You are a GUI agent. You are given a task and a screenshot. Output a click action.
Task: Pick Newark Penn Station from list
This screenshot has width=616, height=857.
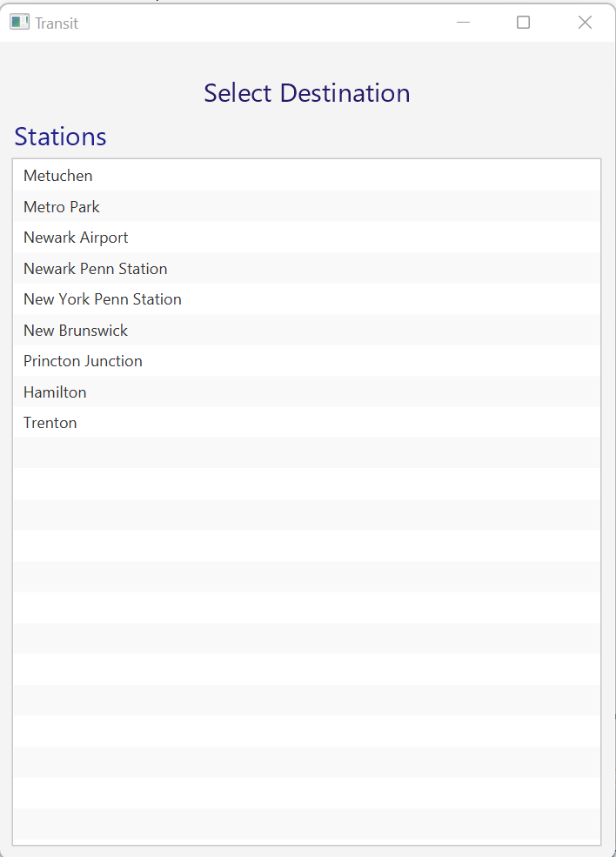coord(306,268)
